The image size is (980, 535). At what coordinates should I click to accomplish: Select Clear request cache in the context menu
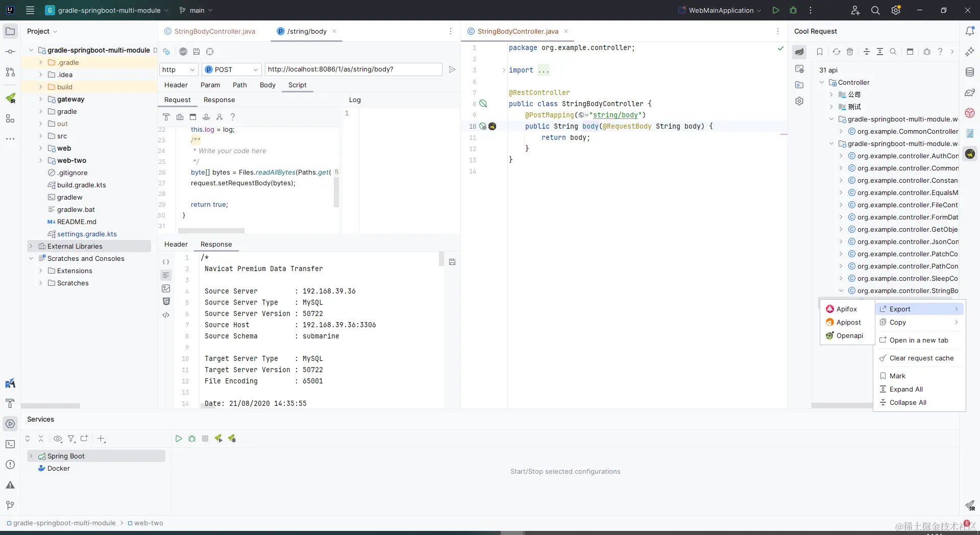click(x=919, y=358)
